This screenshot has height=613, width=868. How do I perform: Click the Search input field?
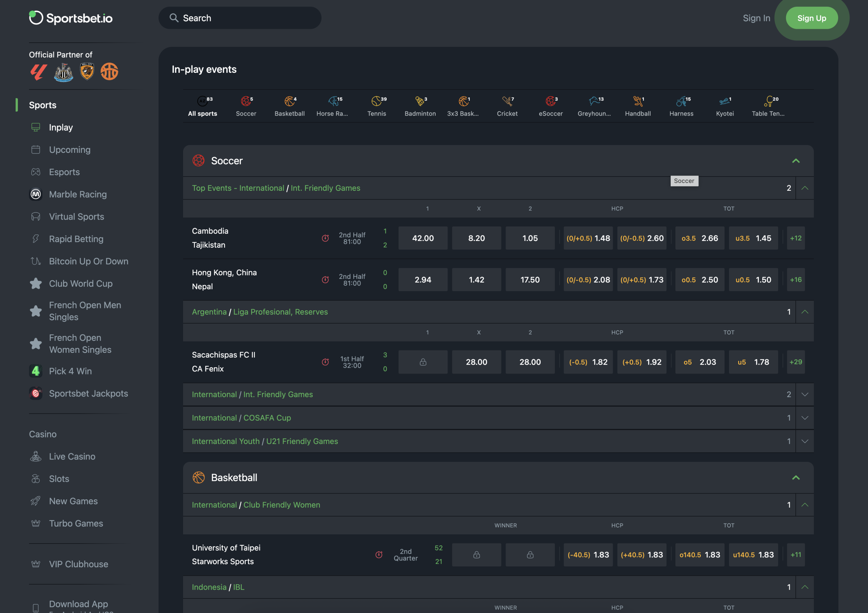(x=246, y=18)
